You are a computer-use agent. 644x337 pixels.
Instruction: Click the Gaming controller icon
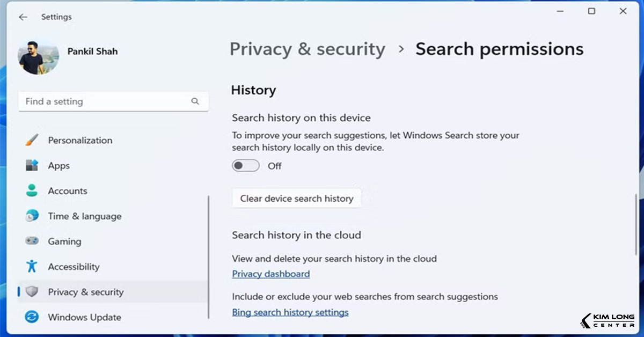point(32,241)
